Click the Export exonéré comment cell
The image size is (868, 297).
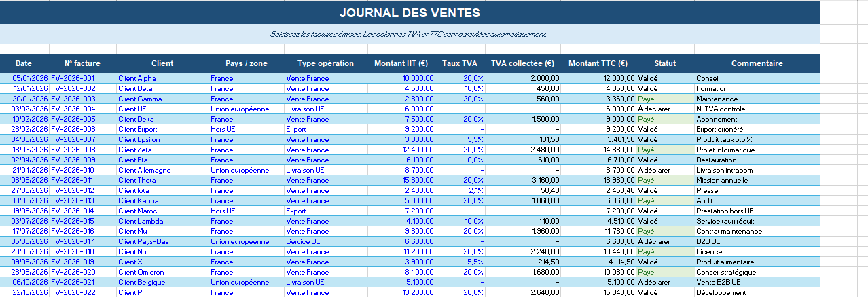(757, 129)
